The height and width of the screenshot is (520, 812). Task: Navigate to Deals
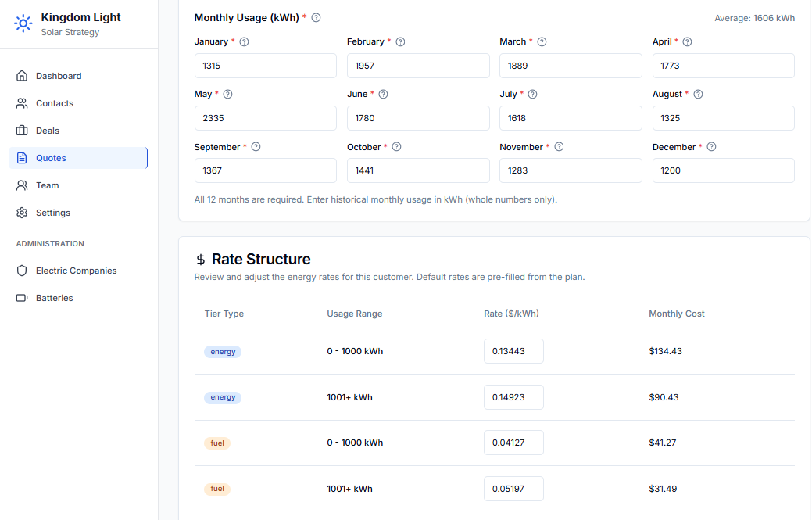[x=78, y=131]
